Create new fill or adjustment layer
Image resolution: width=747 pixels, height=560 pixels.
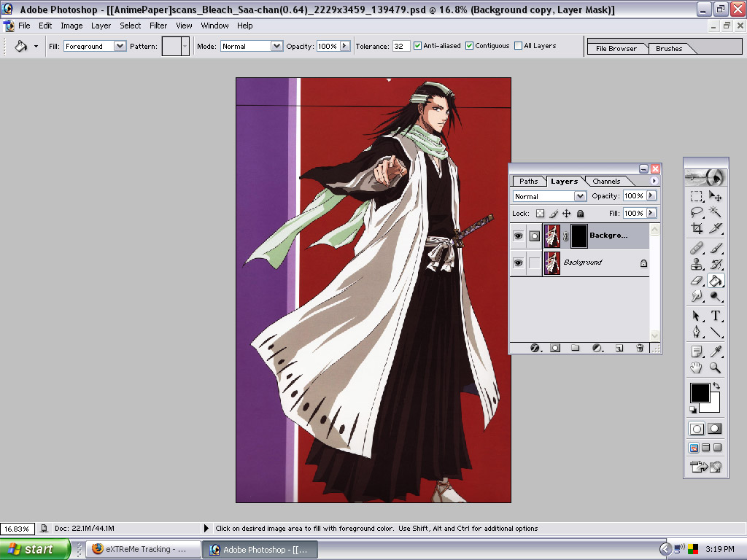click(597, 348)
